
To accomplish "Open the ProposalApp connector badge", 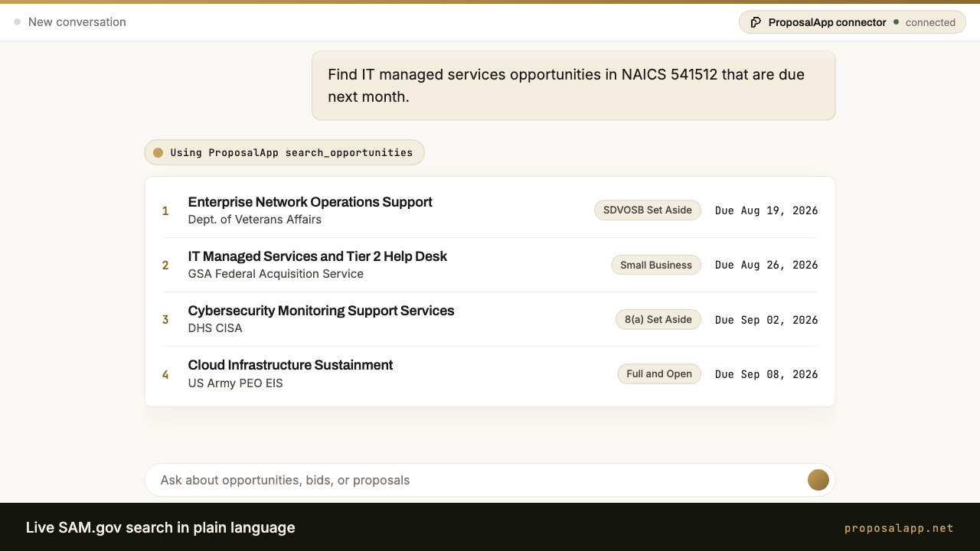I will coord(852,22).
